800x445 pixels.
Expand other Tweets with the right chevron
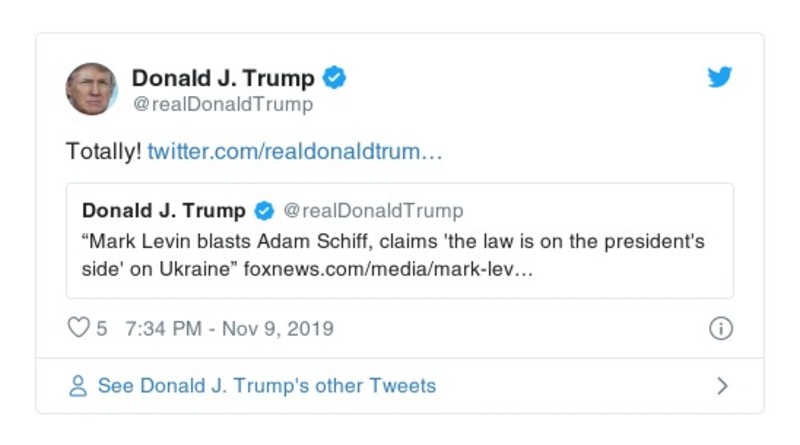point(722,386)
